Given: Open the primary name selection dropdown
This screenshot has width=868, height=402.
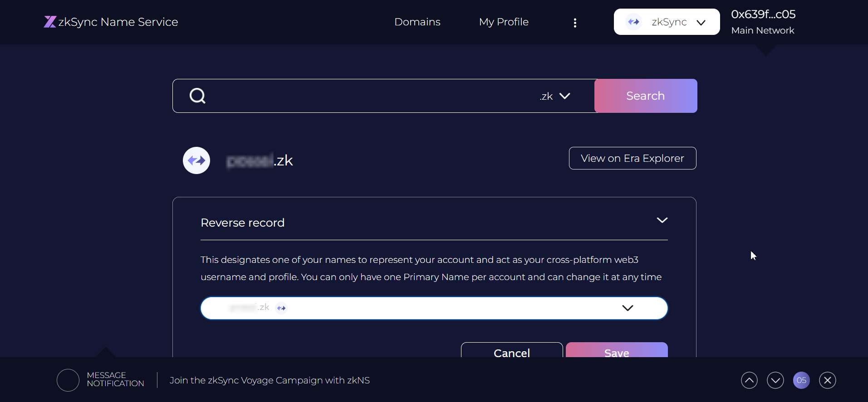Looking at the screenshot, I should (434, 308).
